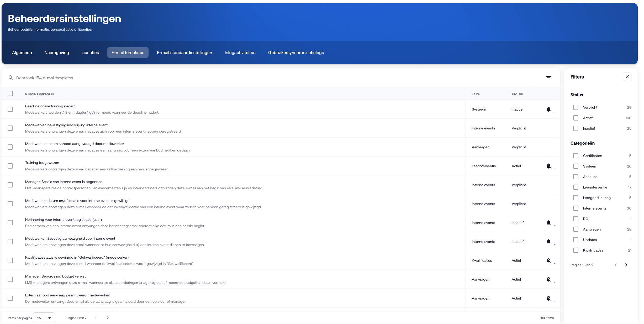Screen dimensions: 644x324
Task: Open the Items per pagina dropdown
Action: (x=44, y=318)
